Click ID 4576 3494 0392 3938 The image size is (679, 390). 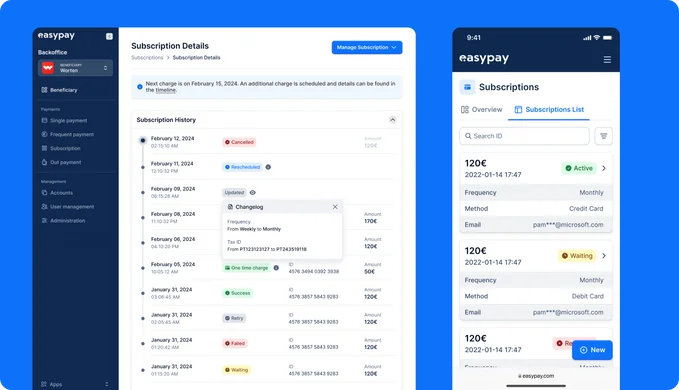[314, 271]
